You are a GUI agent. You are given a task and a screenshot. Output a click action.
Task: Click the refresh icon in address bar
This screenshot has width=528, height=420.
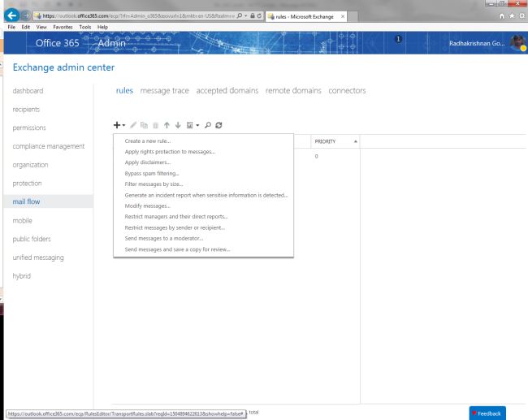click(259, 15)
